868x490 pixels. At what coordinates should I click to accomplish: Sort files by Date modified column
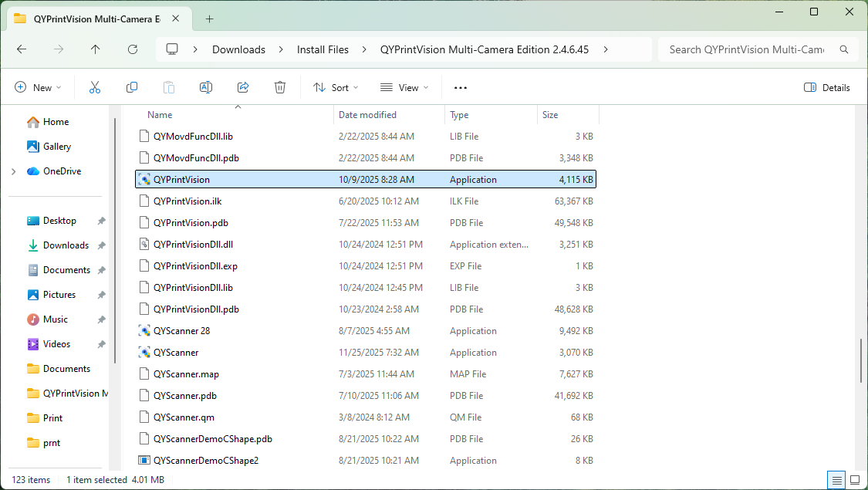click(368, 115)
